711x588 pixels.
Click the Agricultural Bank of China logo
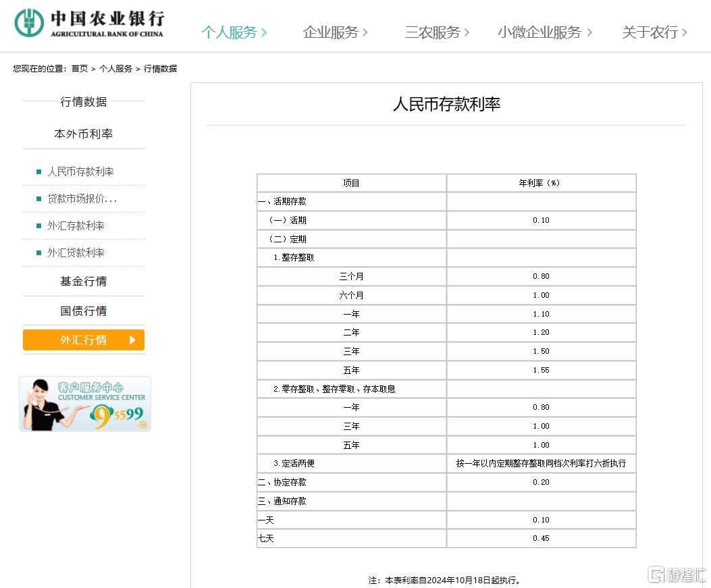point(89,24)
